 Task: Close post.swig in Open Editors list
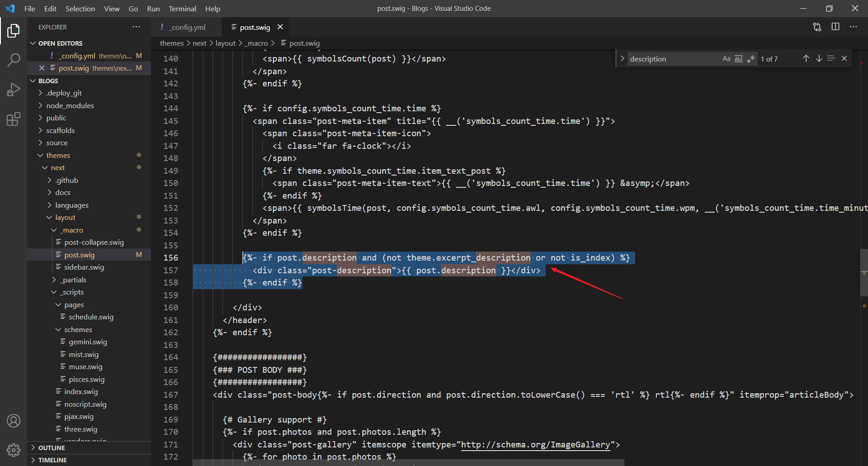point(42,68)
